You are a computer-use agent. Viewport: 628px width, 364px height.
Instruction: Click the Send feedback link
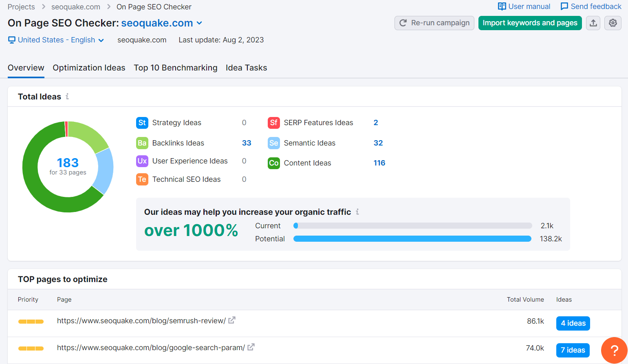point(591,7)
